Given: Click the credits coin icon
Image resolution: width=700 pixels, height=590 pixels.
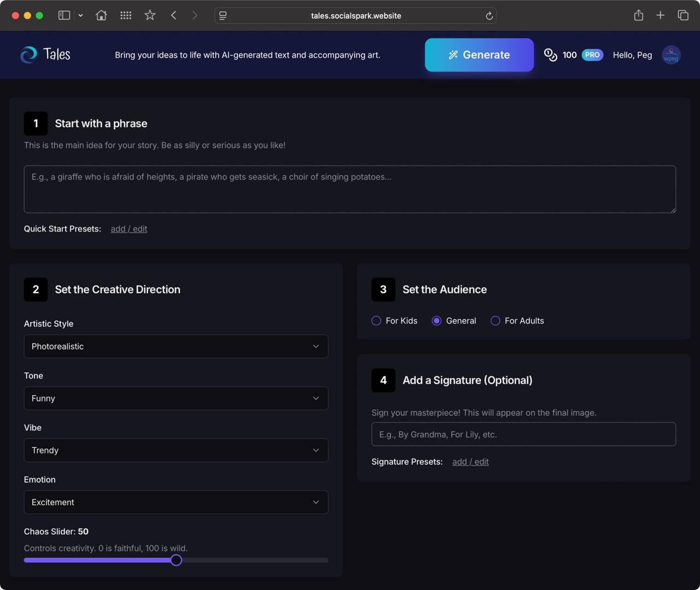Looking at the screenshot, I should 550,55.
